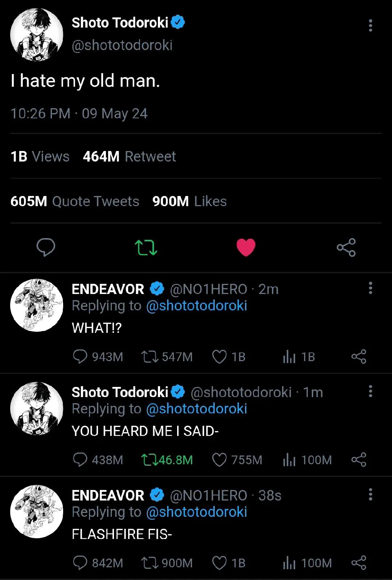Open more options for main tweet
Viewport: 392px width, 580px height.
[x=370, y=25]
